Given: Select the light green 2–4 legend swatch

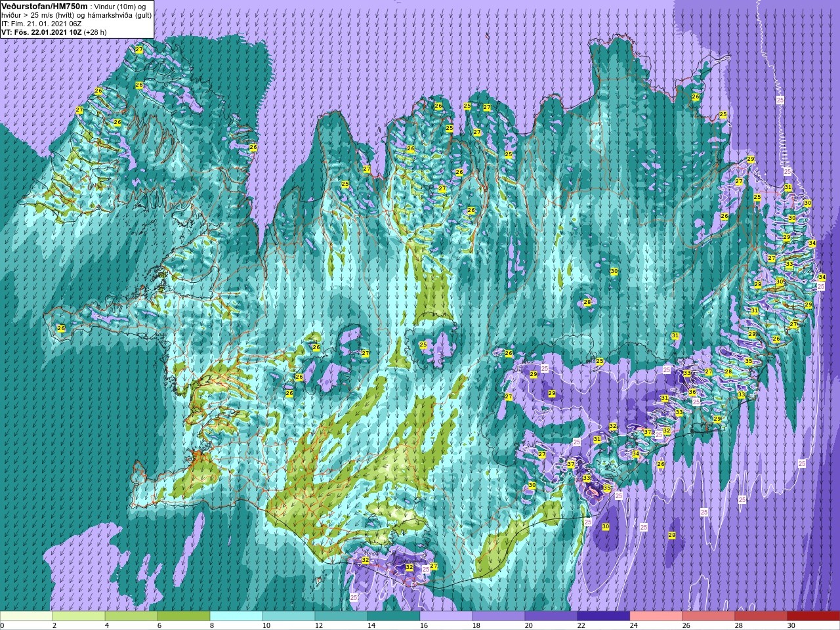Looking at the screenshot, I should click(79, 616).
